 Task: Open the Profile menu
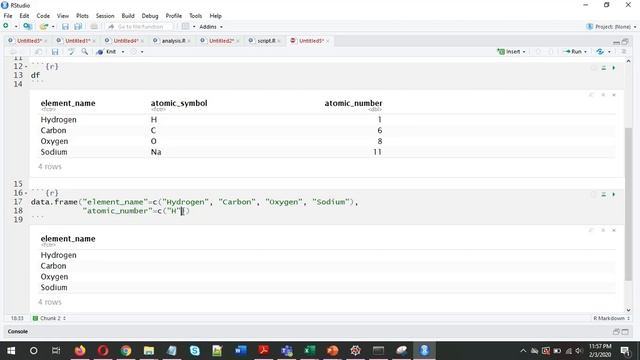point(173,16)
